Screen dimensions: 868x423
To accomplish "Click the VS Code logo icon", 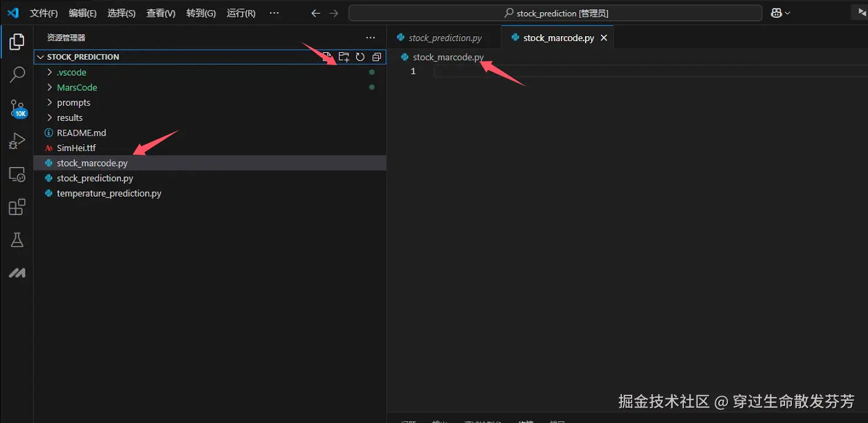I will pos(13,13).
